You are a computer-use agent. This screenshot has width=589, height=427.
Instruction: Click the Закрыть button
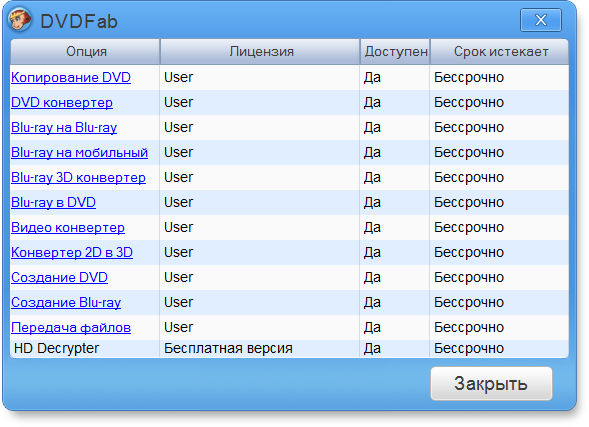click(491, 383)
